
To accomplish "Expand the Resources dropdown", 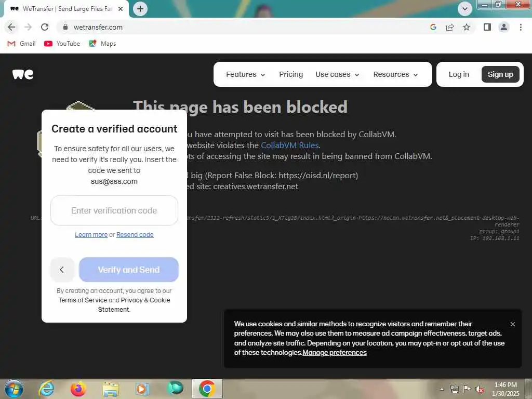I will [395, 74].
